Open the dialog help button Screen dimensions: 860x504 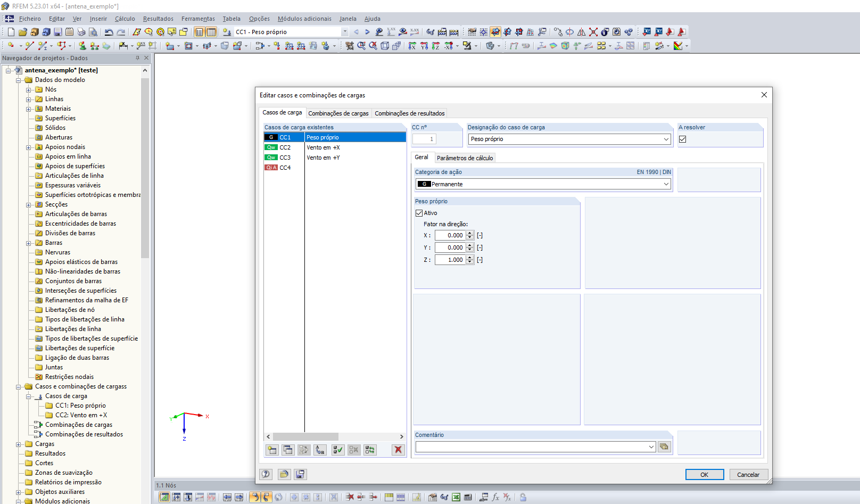point(266,474)
